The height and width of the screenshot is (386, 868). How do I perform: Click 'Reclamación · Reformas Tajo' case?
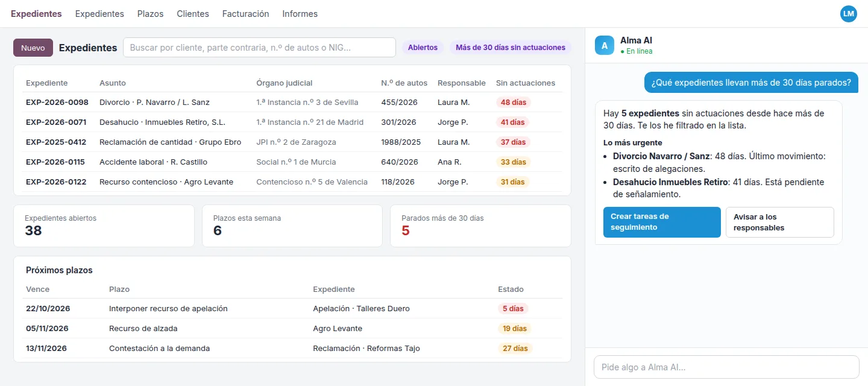[366, 349]
